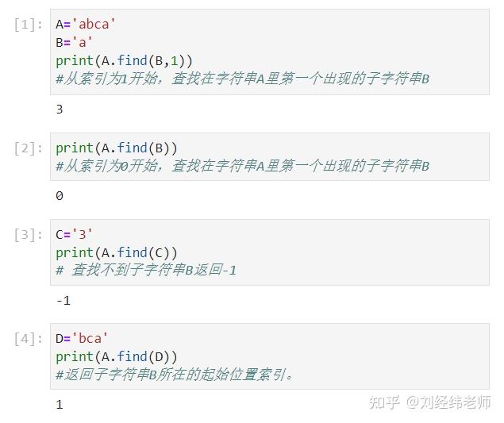The image size is (504, 423).
Task: Click the cell prompt labeled [3]:
Action: pos(29,235)
